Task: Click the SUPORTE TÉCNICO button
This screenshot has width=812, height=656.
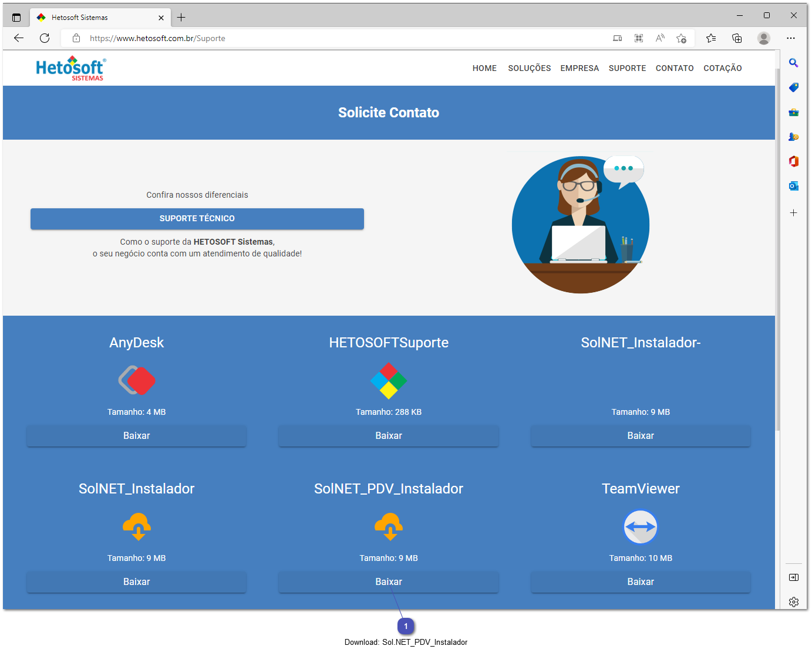Action: [197, 218]
